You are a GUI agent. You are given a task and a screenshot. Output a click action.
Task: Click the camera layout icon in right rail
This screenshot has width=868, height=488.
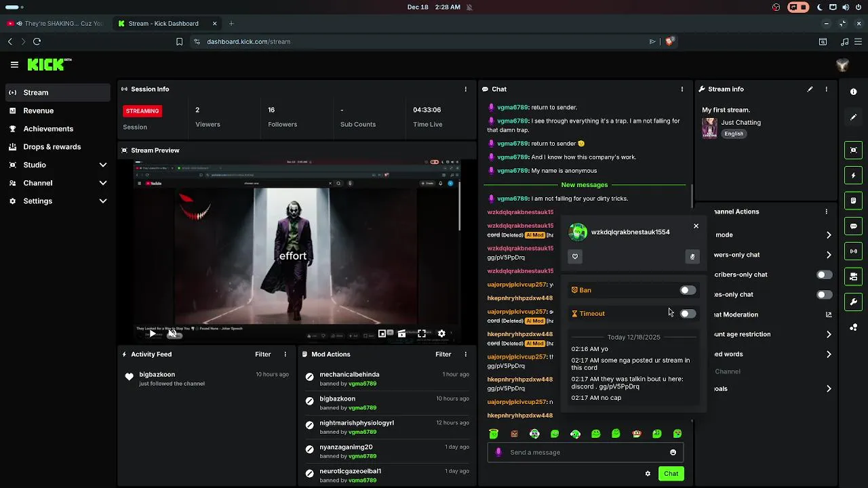tap(853, 277)
